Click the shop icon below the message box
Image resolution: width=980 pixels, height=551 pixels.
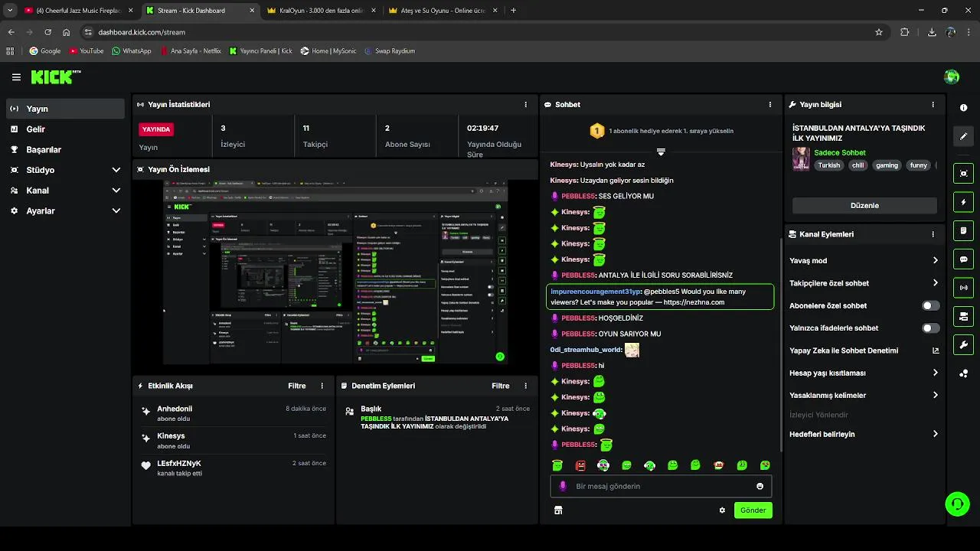tap(558, 510)
